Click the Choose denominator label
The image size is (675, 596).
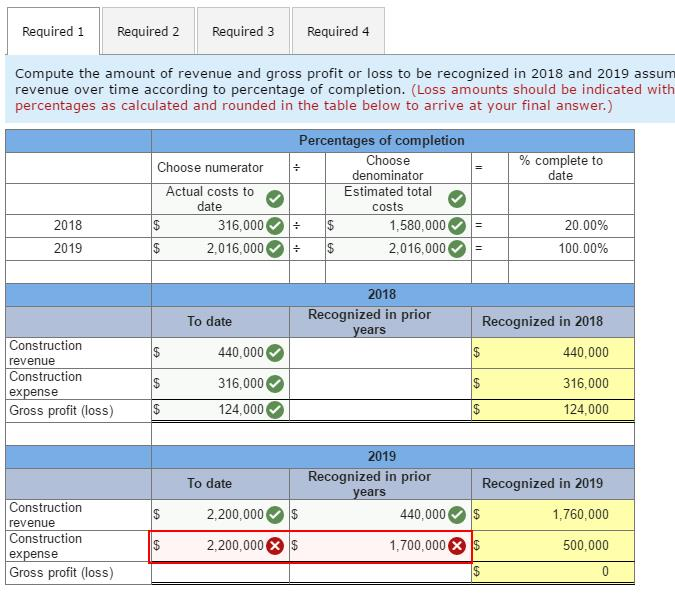click(387, 168)
